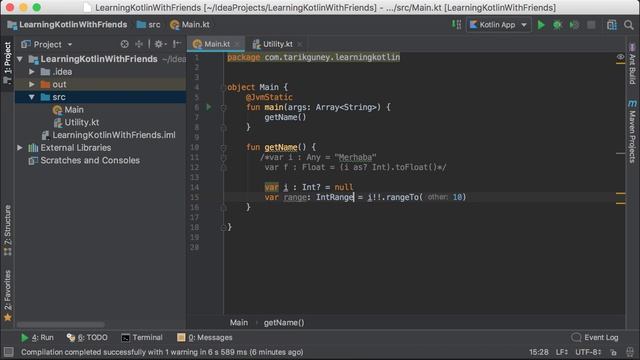Viewport: 640px width, 360px height.
Task: Click the inspection eye indicator in editor
Action: point(620,57)
